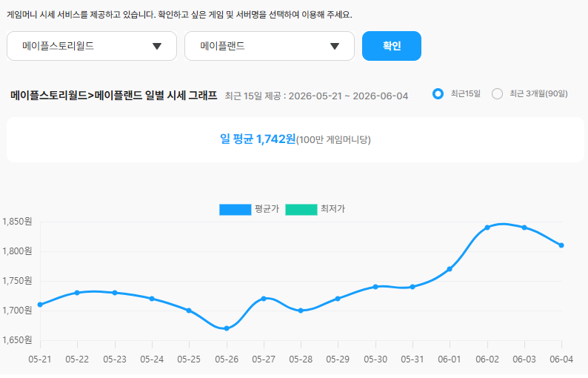The height and width of the screenshot is (378, 588).
Task: Click the 05-31 data point on the chart
Action: pos(412,287)
